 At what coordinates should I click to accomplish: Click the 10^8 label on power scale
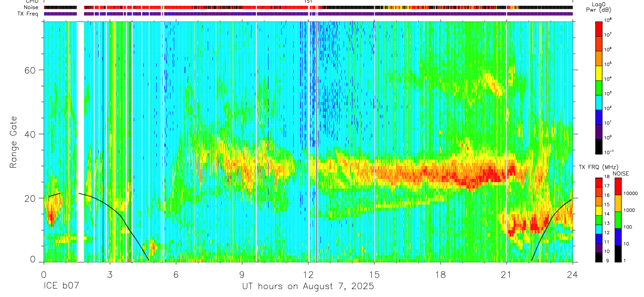click(x=608, y=20)
